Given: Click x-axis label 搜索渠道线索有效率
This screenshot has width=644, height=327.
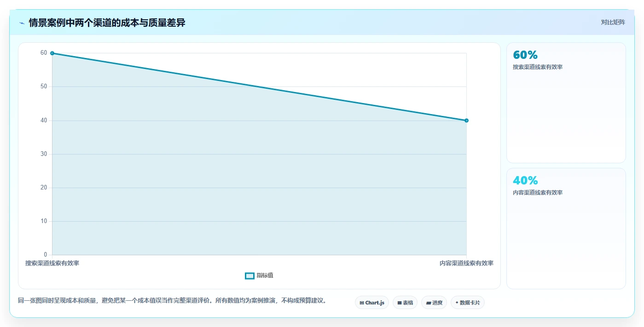Looking at the screenshot, I should tap(52, 264).
